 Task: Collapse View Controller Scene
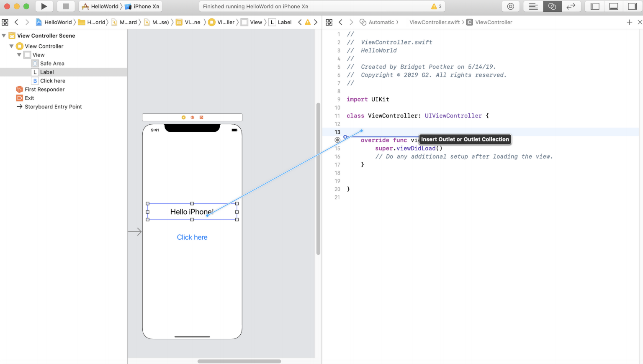coord(4,36)
